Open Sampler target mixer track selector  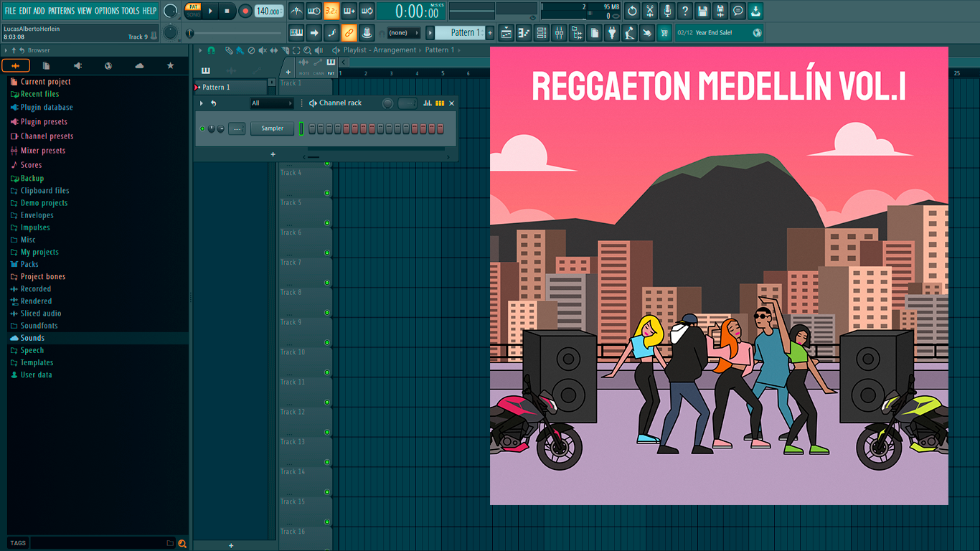pos(237,128)
